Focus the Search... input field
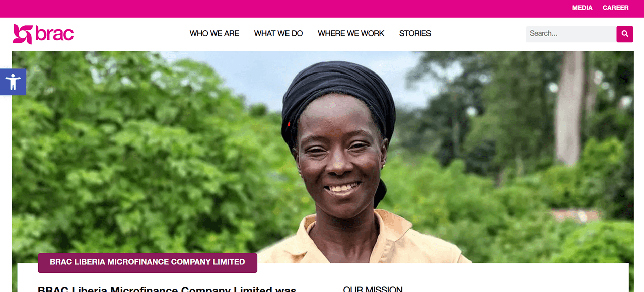The image size is (644, 292). pyautogui.click(x=571, y=34)
